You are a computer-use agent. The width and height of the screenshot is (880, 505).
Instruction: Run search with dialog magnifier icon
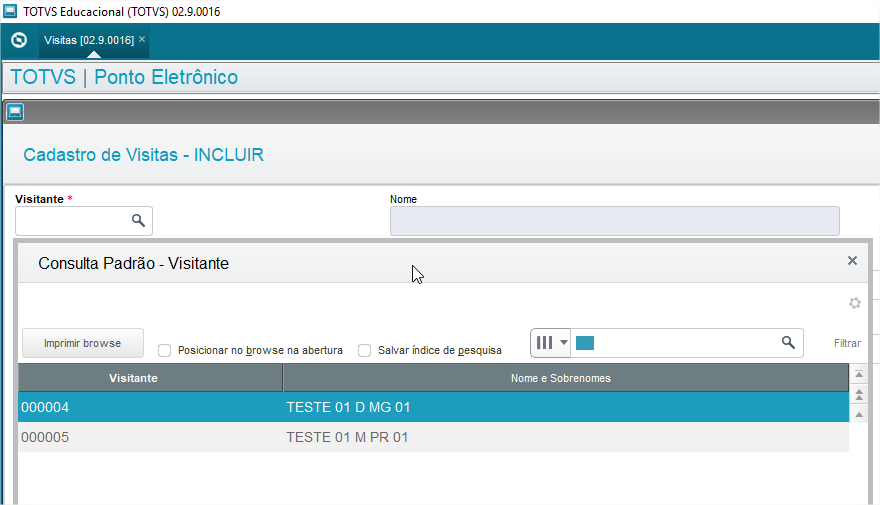[x=788, y=343]
